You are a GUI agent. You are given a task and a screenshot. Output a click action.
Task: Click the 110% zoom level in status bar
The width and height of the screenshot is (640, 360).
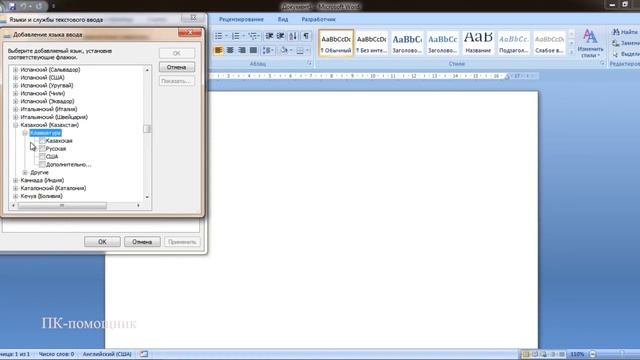(577, 354)
